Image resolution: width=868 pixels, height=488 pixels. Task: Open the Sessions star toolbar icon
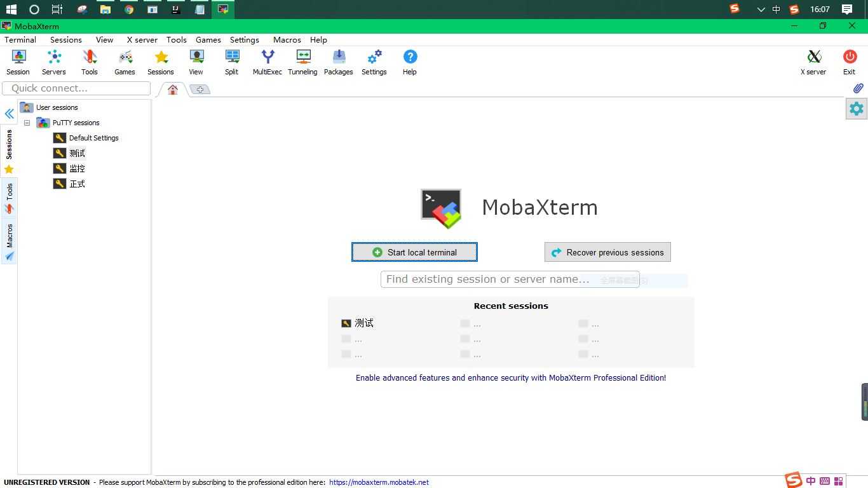pos(161,62)
